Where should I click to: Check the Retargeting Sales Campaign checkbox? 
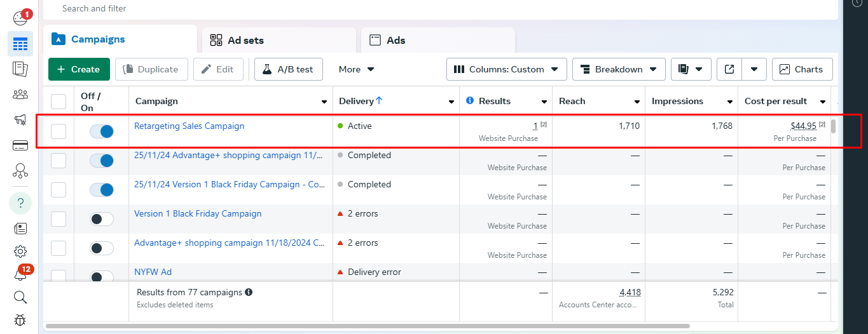[59, 131]
